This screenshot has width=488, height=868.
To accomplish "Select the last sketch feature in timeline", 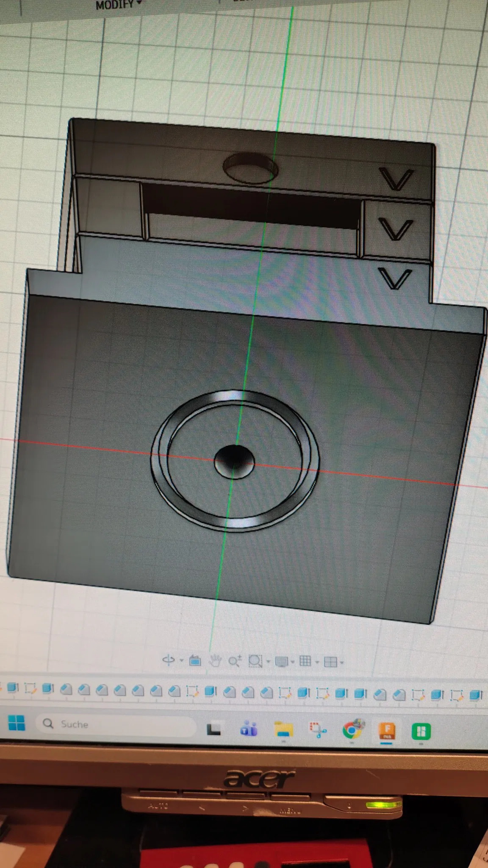I will point(456,695).
